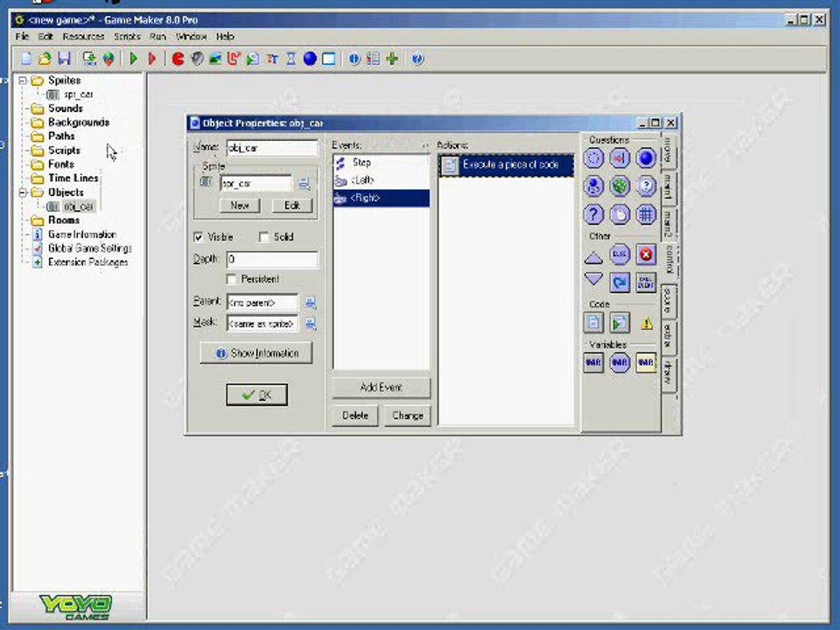This screenshot has height=630, width=840.
Task: Open mask selector menu button
Action: coord(311,324)
